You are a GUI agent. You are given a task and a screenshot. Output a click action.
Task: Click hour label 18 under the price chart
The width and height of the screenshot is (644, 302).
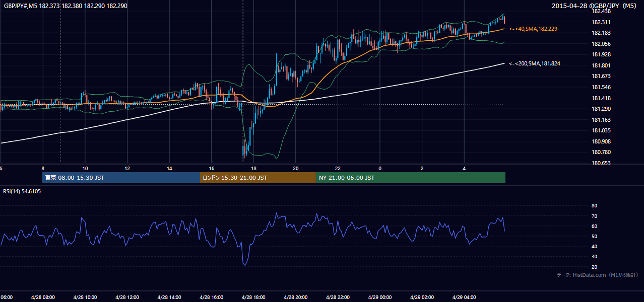(254, 169)
